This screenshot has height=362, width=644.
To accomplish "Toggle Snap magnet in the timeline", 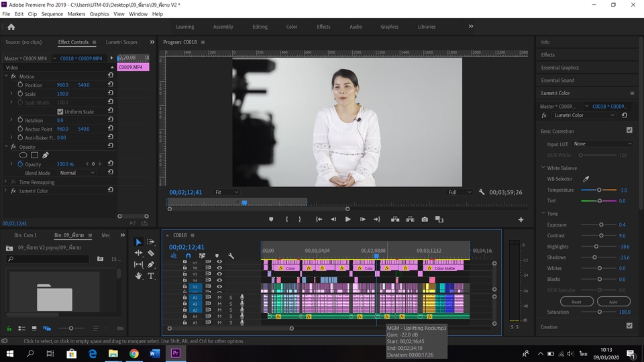I will (x=188, y=255).
